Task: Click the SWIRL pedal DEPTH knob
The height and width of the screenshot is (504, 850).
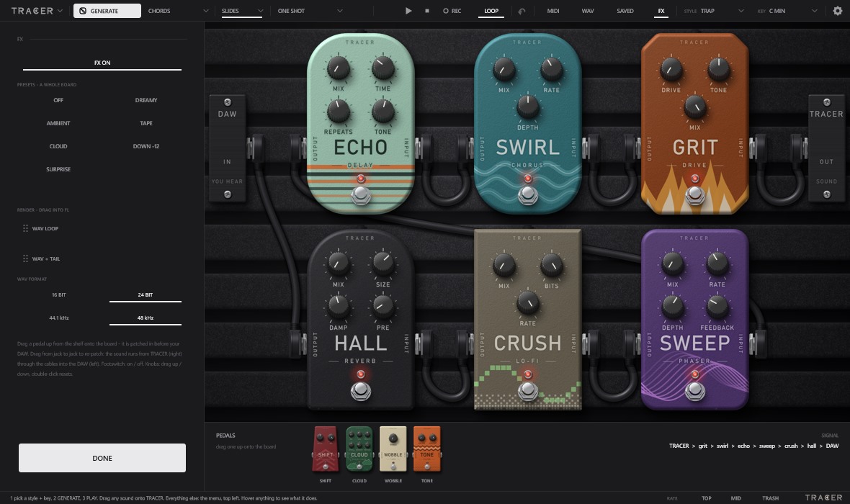Action: [x=527, y=107]
